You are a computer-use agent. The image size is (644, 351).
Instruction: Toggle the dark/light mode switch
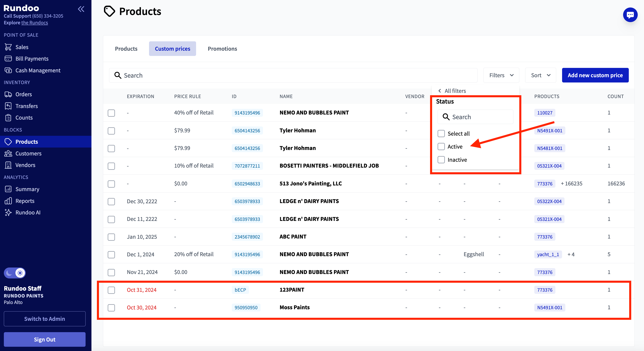(x=15, y=273)
